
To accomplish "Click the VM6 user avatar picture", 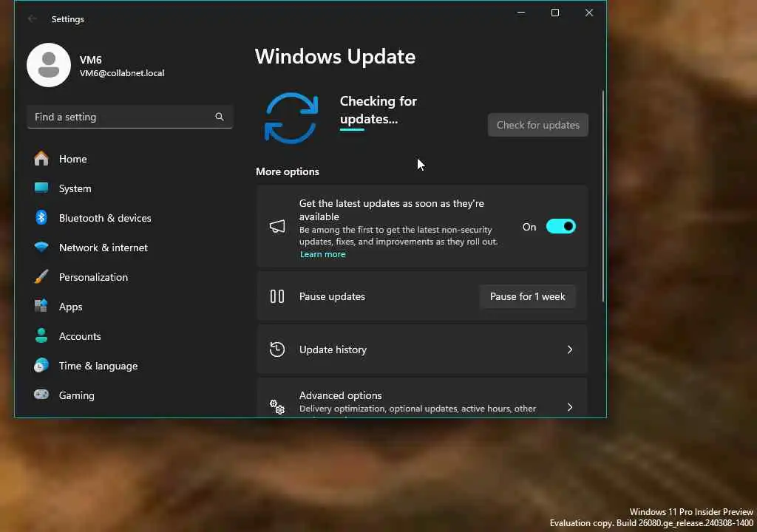I will click(49, 65).
